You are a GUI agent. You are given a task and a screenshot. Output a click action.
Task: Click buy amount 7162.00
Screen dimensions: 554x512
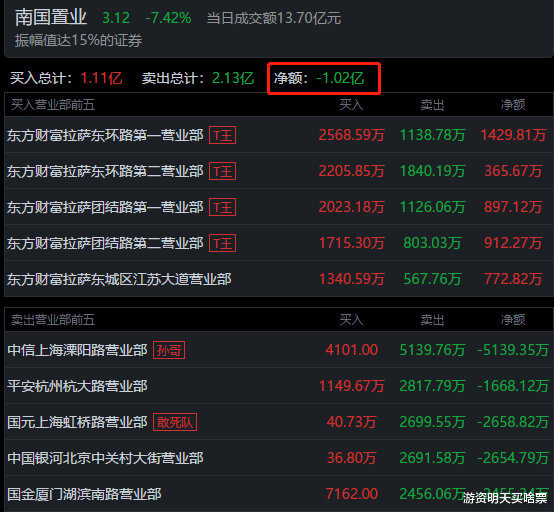point(352,494)
